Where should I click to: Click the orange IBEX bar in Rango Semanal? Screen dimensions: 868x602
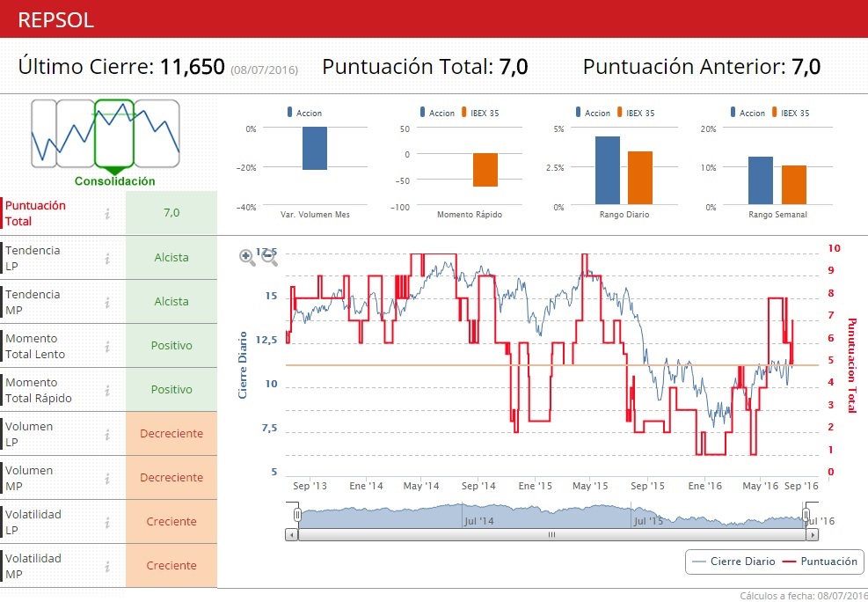pos(794,185)
